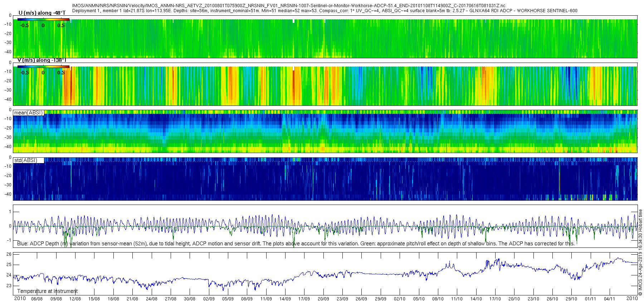Click the '-40' depth tick on U panel
The height and width of the screenshot is (304, 644).
click(8, 52)
